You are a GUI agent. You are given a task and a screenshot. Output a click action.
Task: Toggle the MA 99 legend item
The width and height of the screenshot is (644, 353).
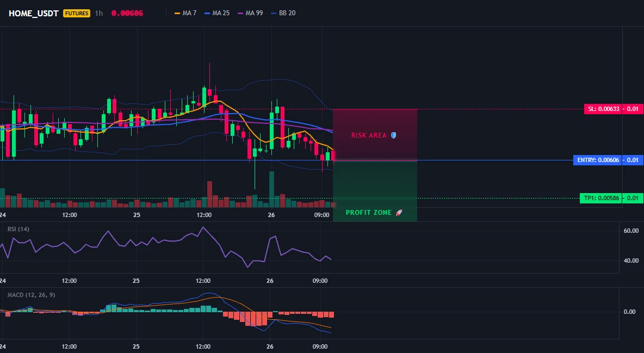(x=251, y=13)
